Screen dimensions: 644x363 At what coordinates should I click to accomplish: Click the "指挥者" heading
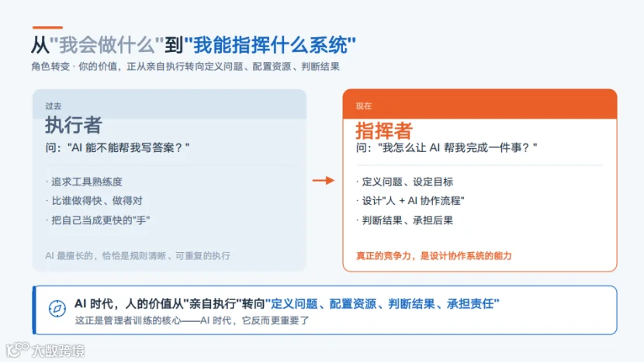[x=384, y=130]
